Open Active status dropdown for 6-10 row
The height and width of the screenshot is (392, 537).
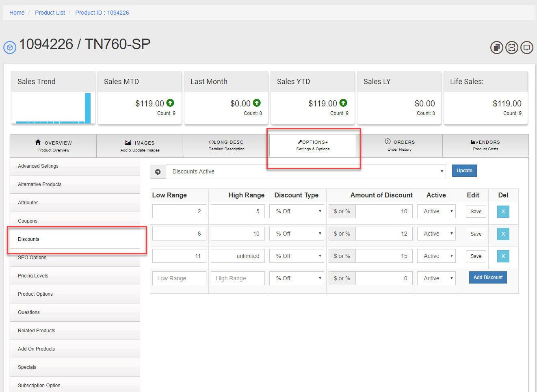tap(436, 234)
